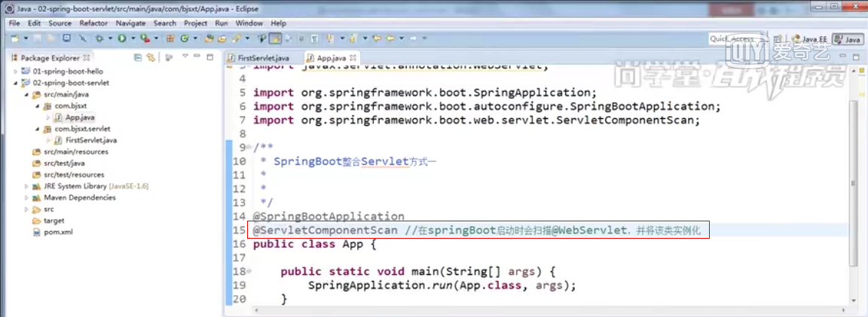Expand the 01-spring-boot-hello project

[16, 72]
